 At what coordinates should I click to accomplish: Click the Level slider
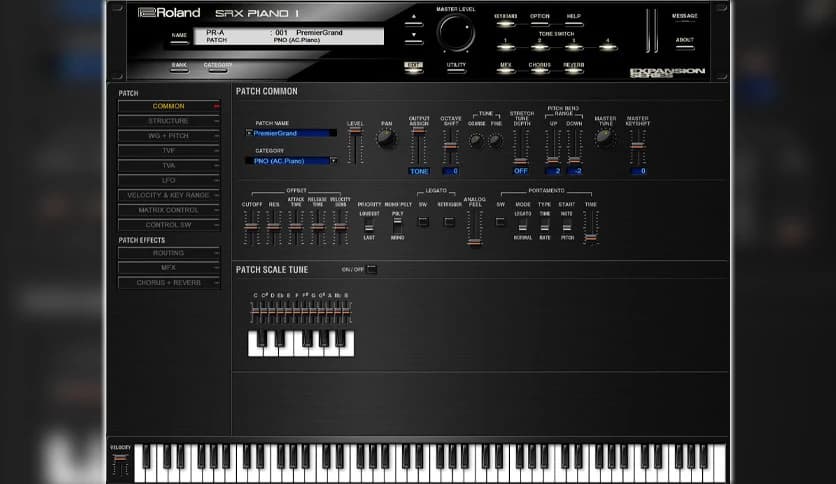(356, 146)
